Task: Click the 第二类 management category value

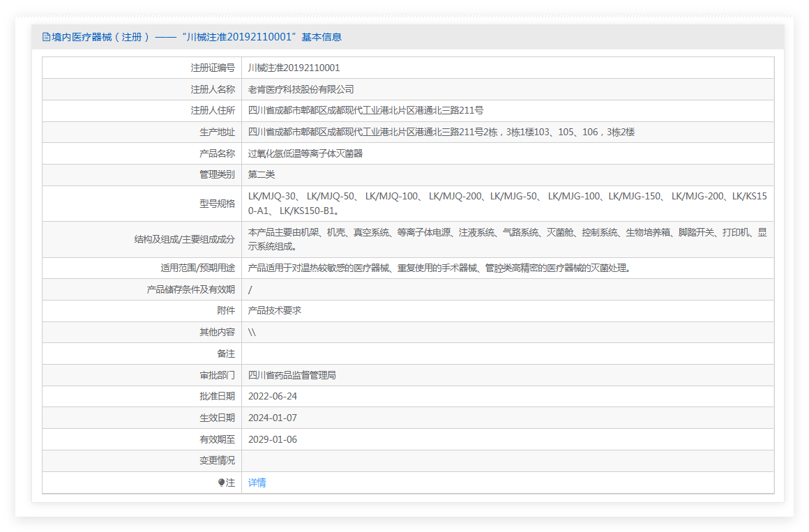Action: point(262,174)
